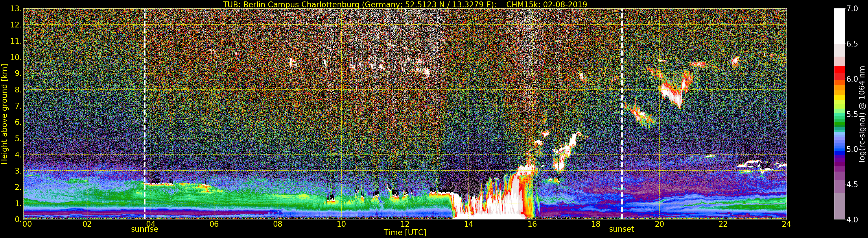
Task: Click the chart title mentioning Berlin Campus Charlottenburg
Action: [x=405, y=4]
